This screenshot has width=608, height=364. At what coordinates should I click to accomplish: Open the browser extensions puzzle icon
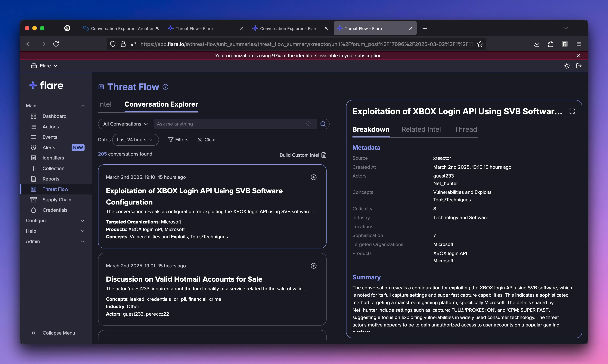pos(551,44)
